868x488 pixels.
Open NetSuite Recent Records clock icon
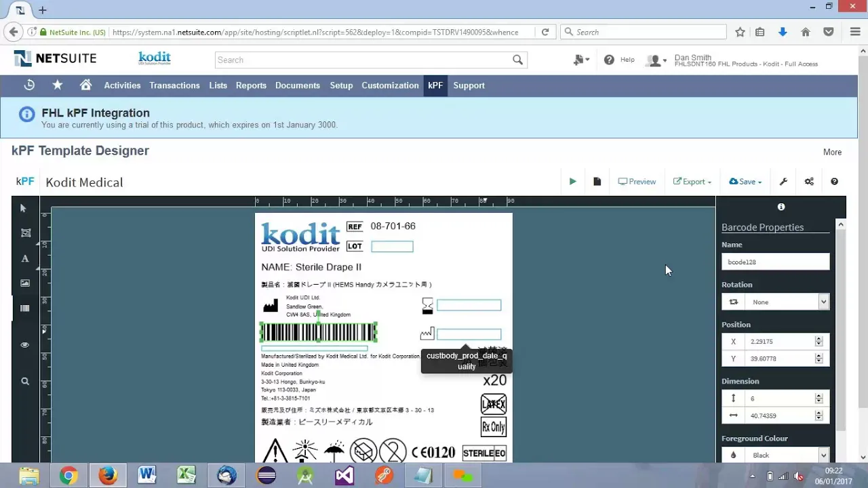[x=29, y=85]
